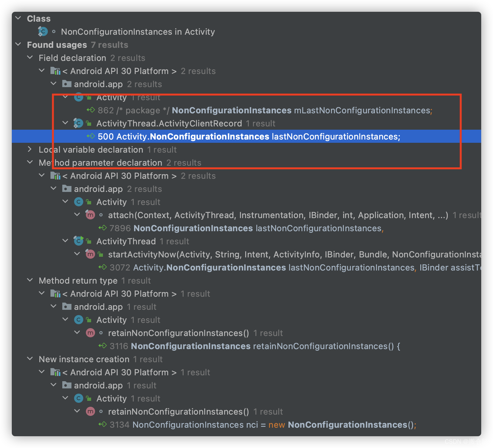Screen dimensions: 493x448
Task: Collapse the Found usages chevron
Action: [18, 44]
